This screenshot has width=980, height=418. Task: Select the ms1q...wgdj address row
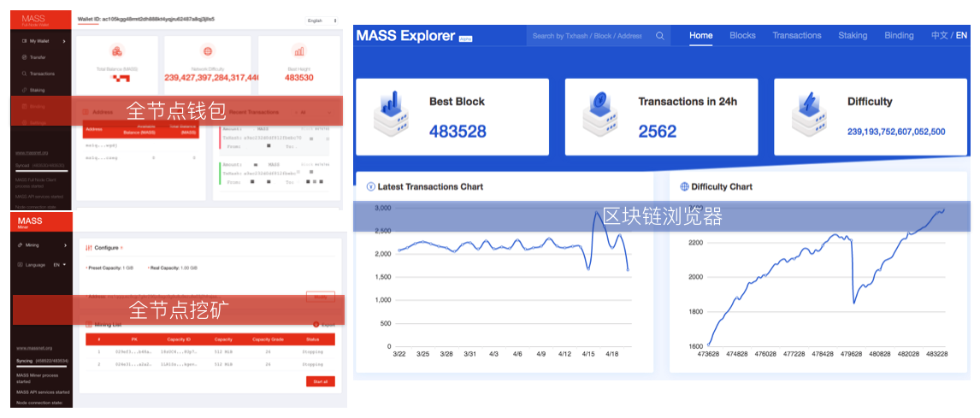coord(141,145)
